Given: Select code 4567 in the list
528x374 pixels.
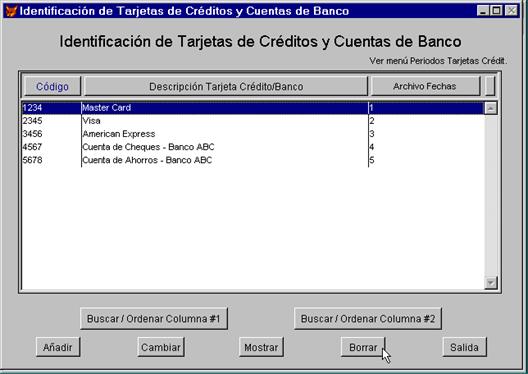Looking at the screenshot, I should pyautogui.click(x=32, y=147).
